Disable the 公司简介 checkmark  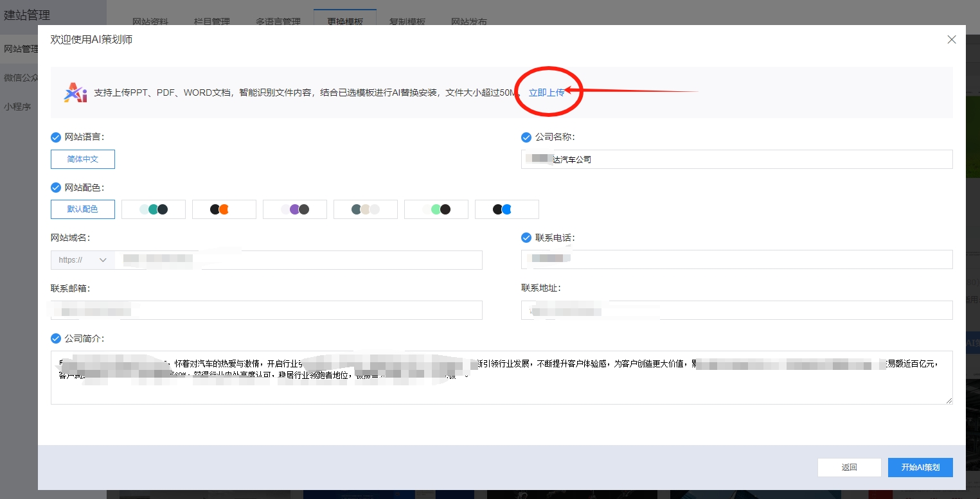click(x=55, y=338)
